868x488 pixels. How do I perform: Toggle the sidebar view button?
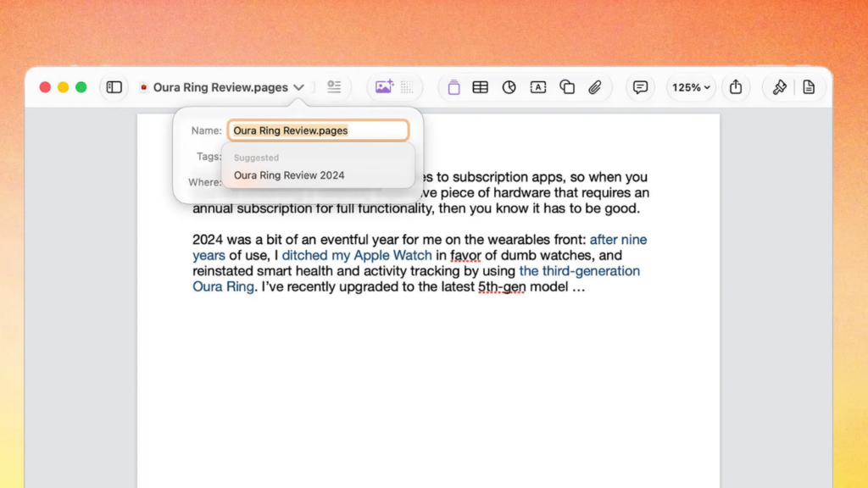114,87
